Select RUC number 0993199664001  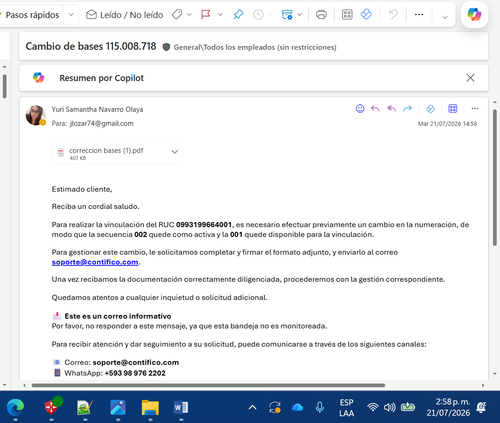(x=204, y=225)
